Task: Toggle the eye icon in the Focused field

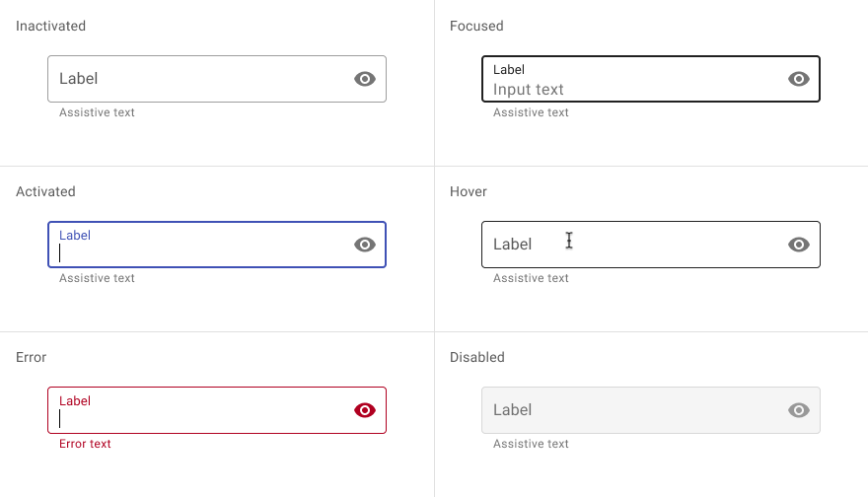Action: pos(799,79)
